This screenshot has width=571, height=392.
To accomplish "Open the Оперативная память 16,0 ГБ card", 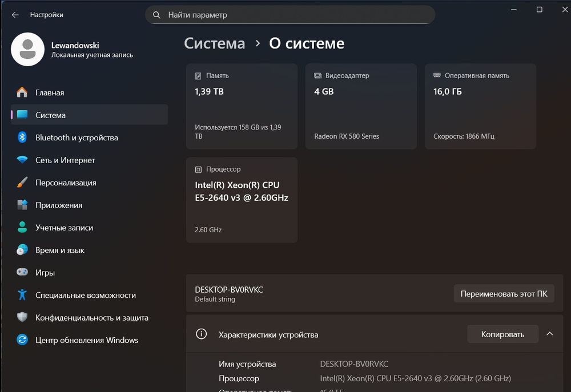I will click(x=480, y=106).
